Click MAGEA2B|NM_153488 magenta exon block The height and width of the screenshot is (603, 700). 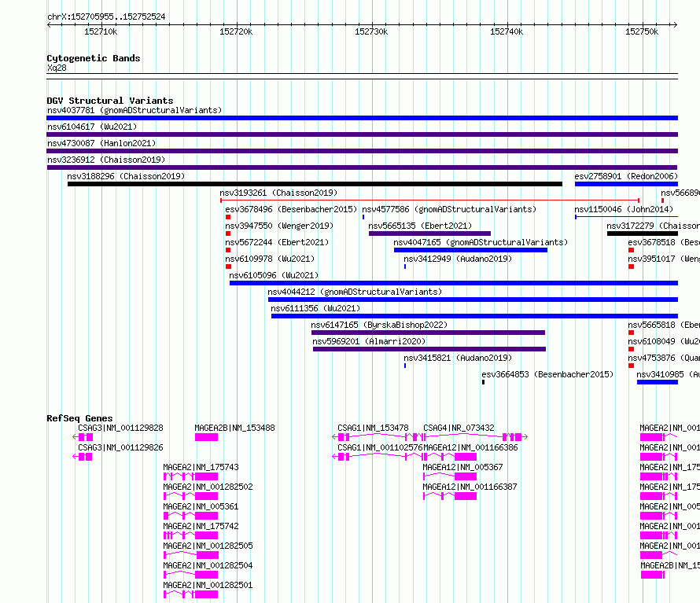click(206, 437)
